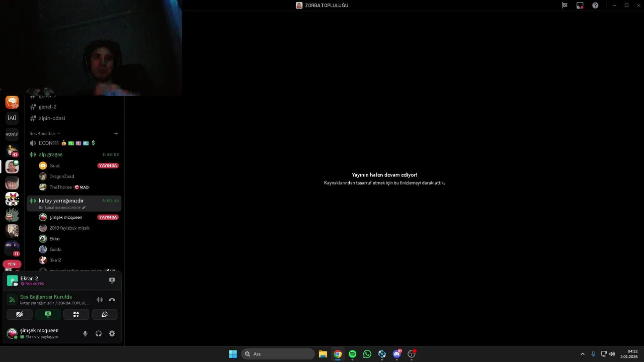Click the Ekran 2 stream label
Viewport: 644px width, 362px height.
coord(29,279)
